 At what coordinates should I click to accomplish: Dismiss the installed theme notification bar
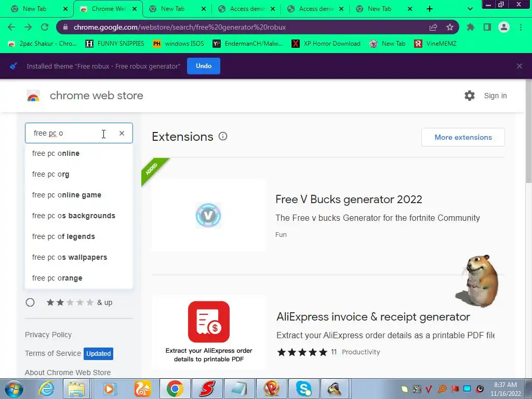[520, 66]
